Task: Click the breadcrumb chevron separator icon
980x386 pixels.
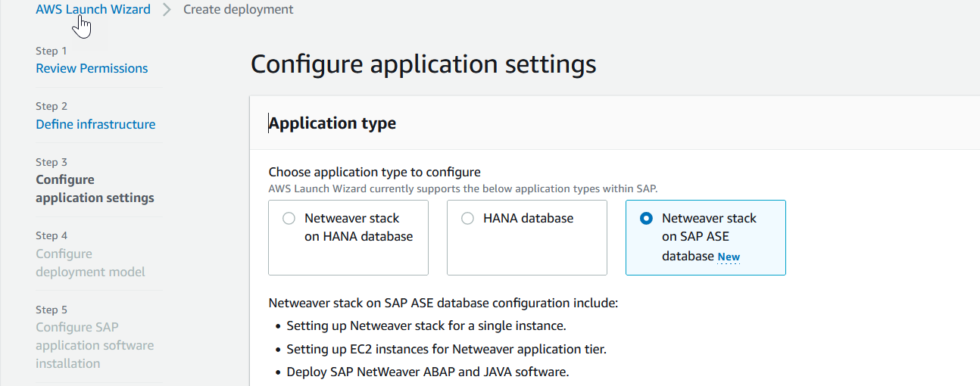Action: (167, 10)
